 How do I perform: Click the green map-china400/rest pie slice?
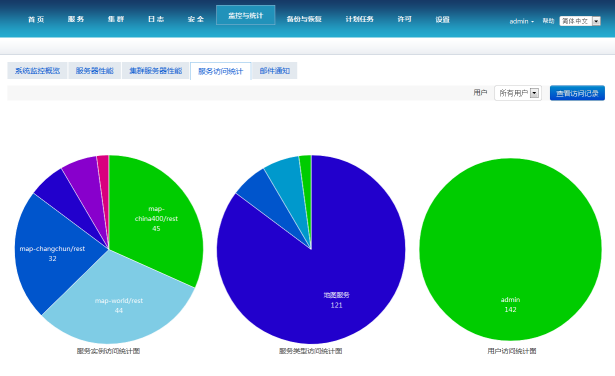tap(156, 218)
